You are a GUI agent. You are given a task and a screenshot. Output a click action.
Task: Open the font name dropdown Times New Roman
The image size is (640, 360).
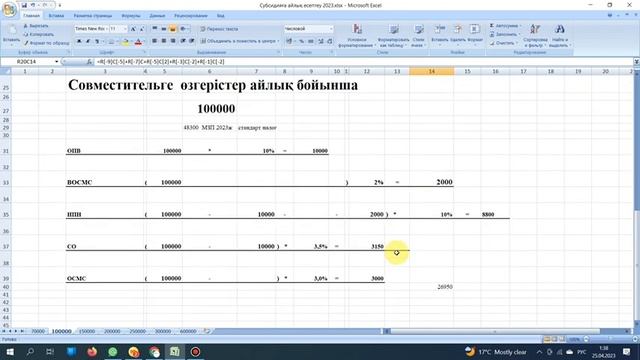pos(107,29)
